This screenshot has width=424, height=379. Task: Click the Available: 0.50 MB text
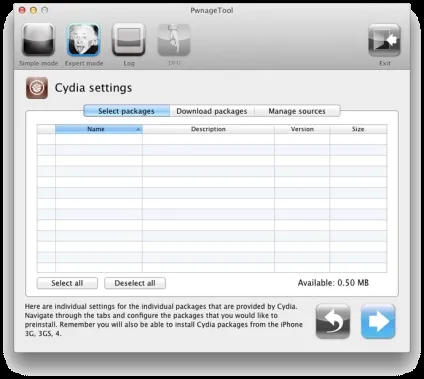click(x=333, y=283)
